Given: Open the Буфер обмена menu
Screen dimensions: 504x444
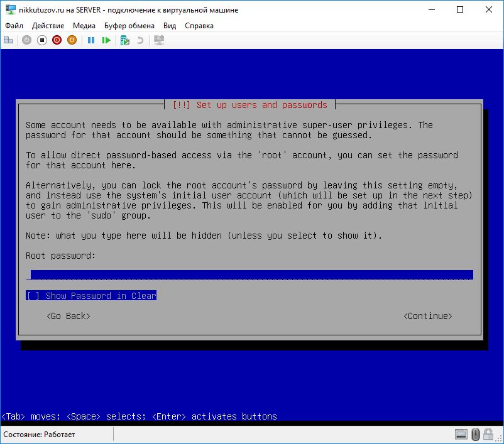Looking at the screenshot, I should coord(129,26).
